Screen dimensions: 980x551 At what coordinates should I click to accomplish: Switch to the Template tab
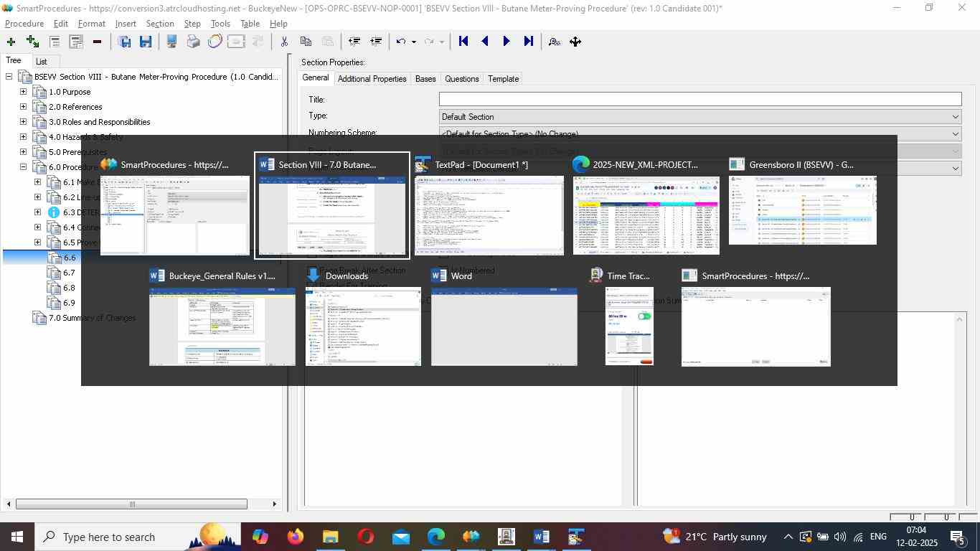click(x=504, y=79)
